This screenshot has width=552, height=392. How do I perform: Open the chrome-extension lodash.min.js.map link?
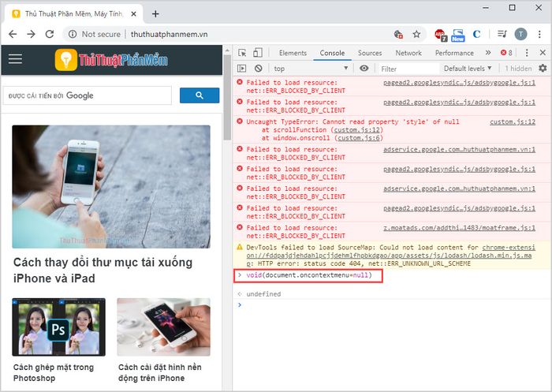390,256
